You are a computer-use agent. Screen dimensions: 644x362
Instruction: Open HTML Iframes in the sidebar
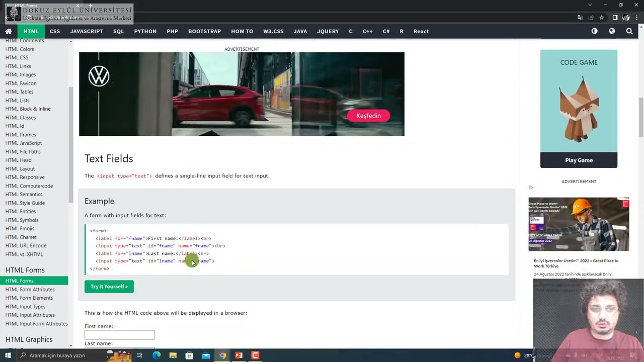21,135
